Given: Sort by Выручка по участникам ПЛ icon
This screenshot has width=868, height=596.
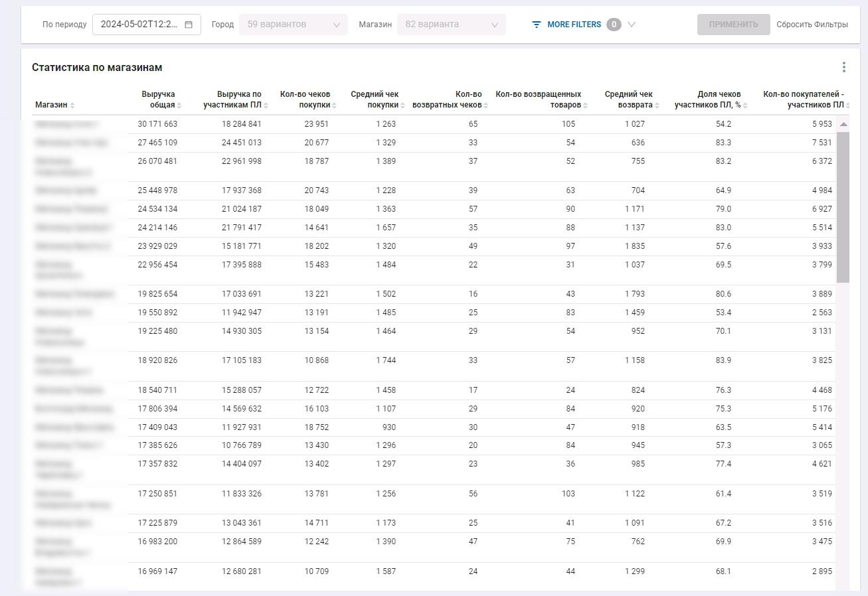Looking at the screenshot, I should (x=266, y=106).
